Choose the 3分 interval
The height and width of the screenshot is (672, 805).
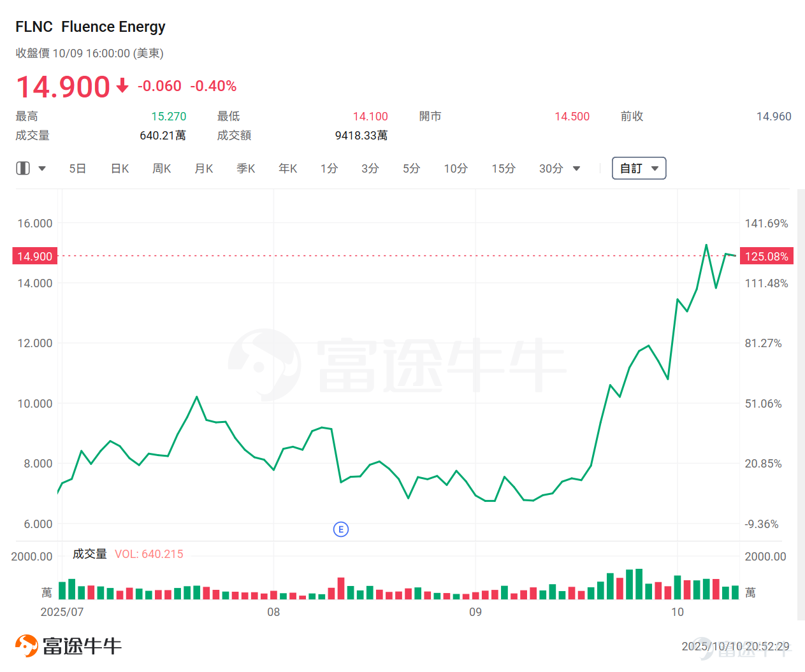[370, 168]
